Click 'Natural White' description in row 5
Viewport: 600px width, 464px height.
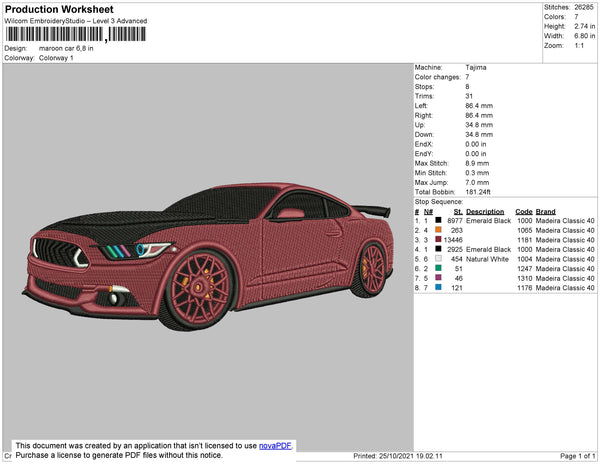(x=487, y=259)
